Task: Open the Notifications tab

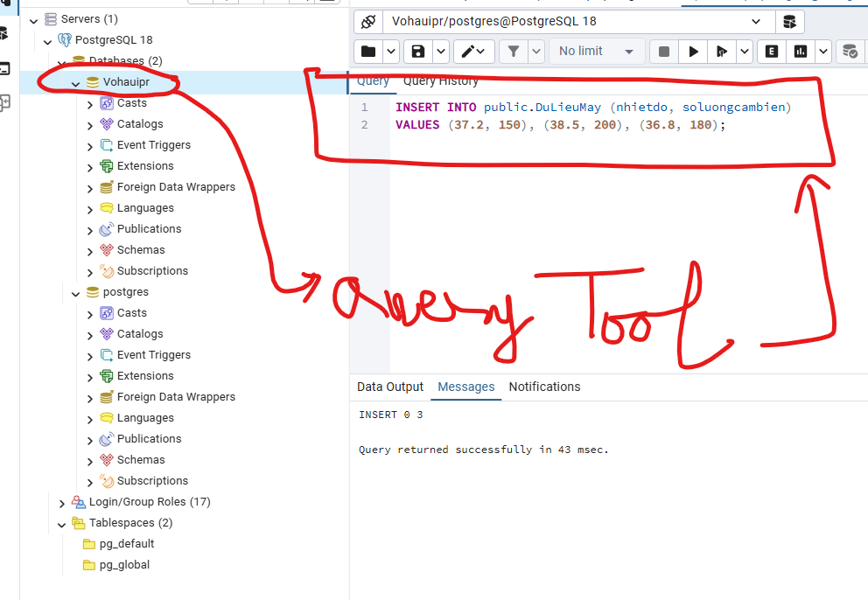Action: click(544, 387)
